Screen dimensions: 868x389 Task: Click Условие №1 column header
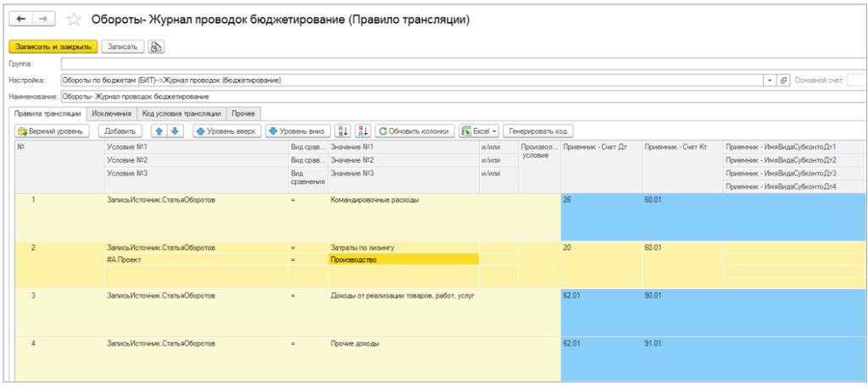click(x=196, y=147)
